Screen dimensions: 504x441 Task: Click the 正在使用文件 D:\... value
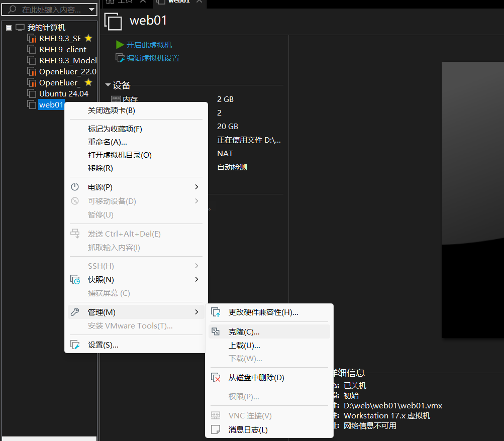point(249,140)
